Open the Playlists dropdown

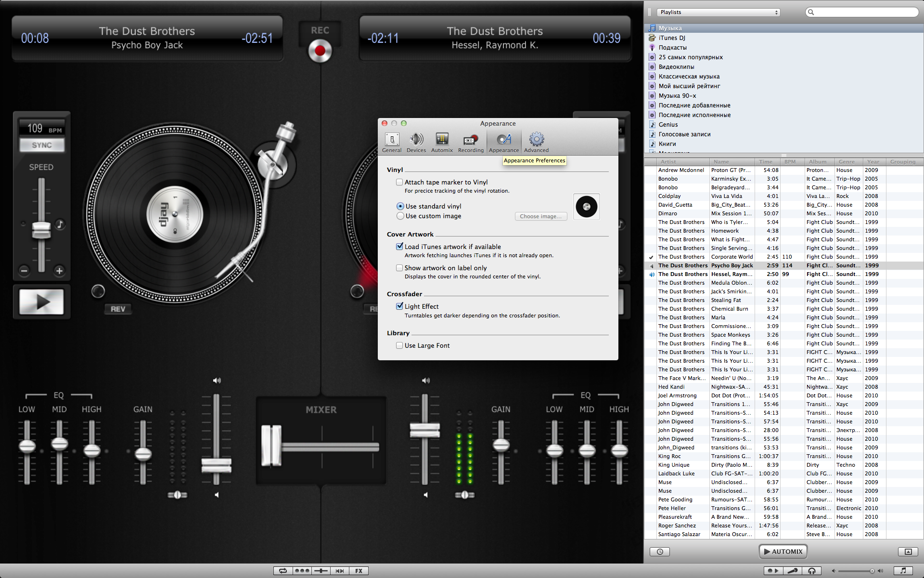coord(719,12)
